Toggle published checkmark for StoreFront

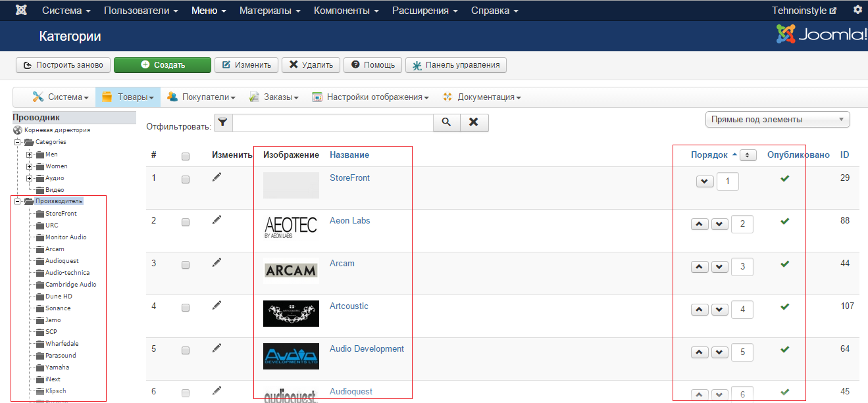[x=784, y=178]
